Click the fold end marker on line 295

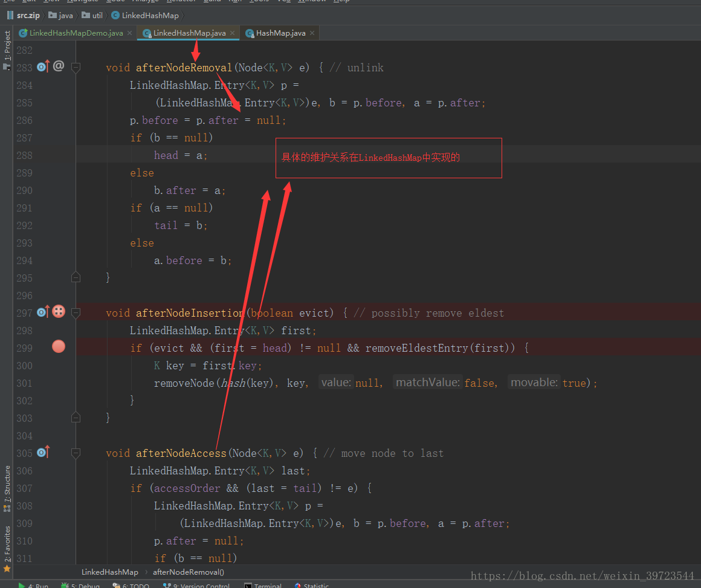tap(76, 277)
